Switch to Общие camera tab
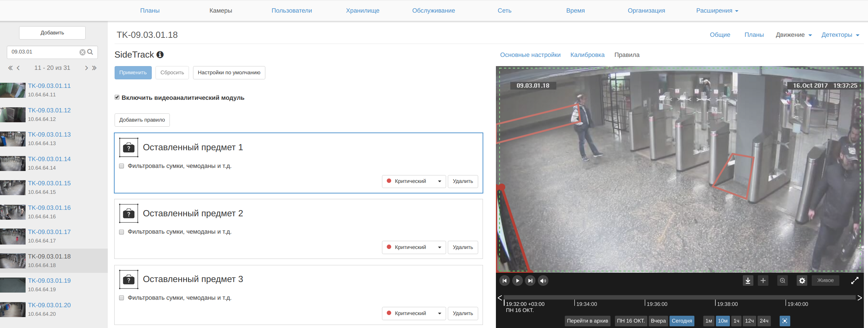The height and width of the screenshot is (328, 868). tap(720, 35)
